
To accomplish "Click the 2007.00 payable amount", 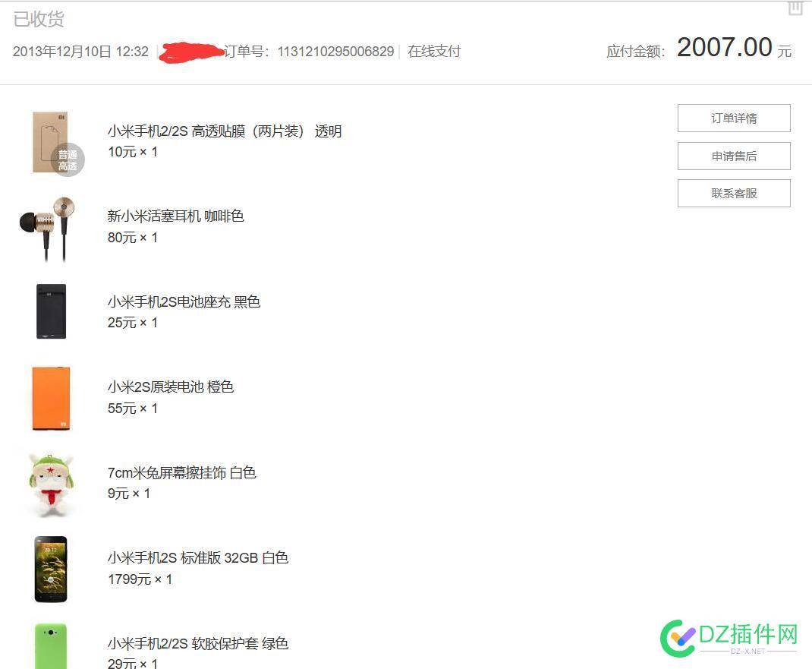I will pyautogui.click(x=725, y=47).
